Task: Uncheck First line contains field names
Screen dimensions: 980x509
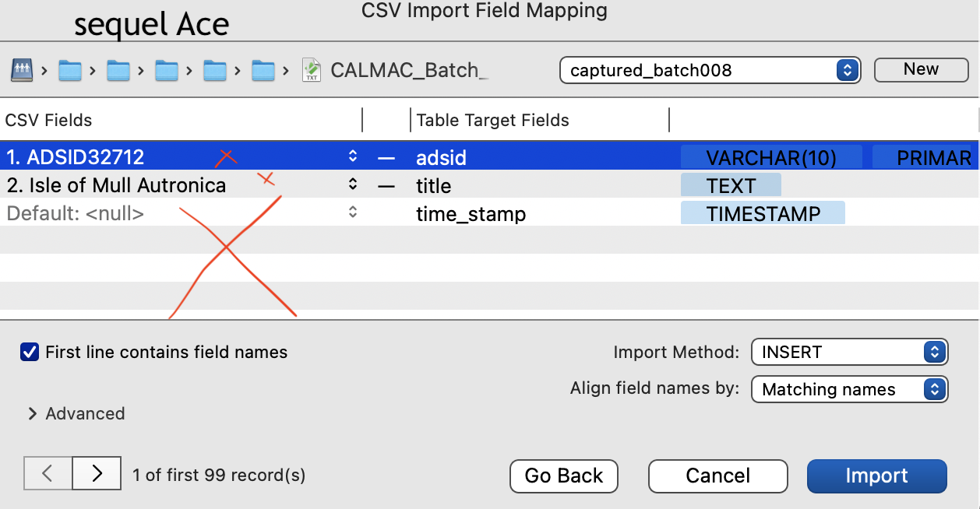Action: click(x=30, y=352)
